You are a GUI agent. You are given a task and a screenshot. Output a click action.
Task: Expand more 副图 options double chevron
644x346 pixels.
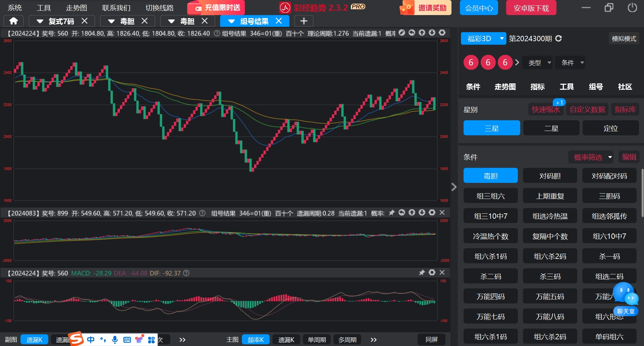coord(182,340)
